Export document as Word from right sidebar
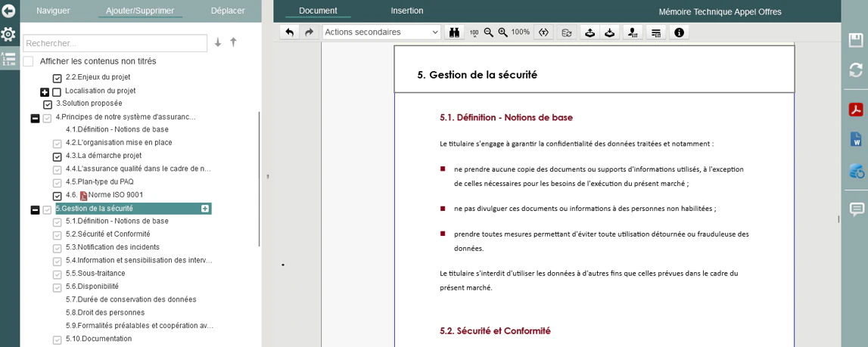868x347 pixels. (856, 140)
